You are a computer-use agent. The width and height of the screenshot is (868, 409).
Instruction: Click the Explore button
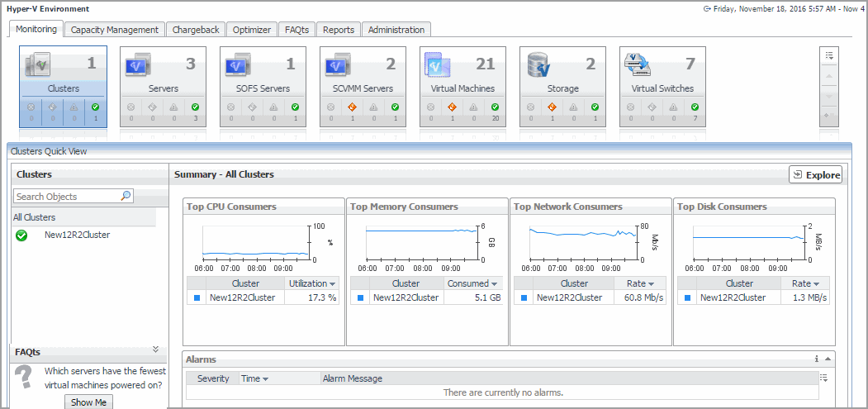coord(815,174)
